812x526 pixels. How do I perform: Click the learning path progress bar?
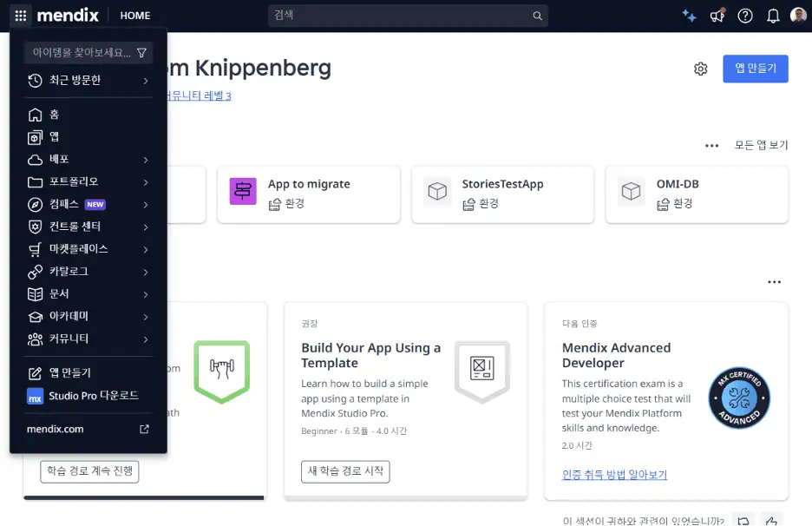point(144,498)
